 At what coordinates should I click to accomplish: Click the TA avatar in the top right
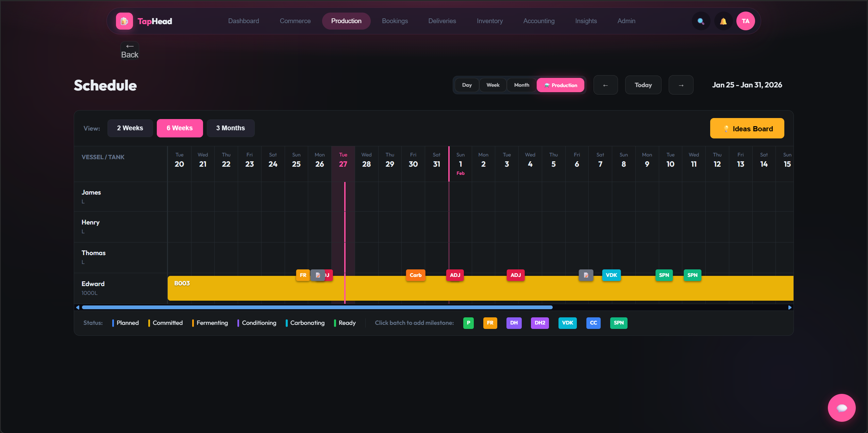pyautogui.click(x=746, y=21)
